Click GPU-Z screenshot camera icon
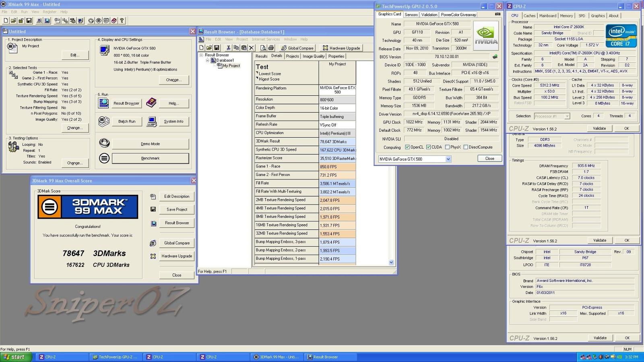Viewport: 644px width, 362px height. coord(497,14)
